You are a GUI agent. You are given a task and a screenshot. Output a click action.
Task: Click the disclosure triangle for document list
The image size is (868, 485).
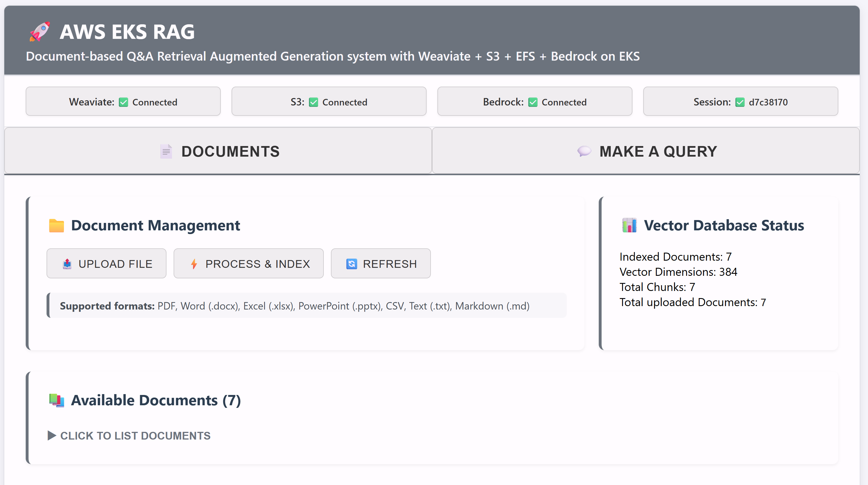pyautogui.click(x=52, y=436)
